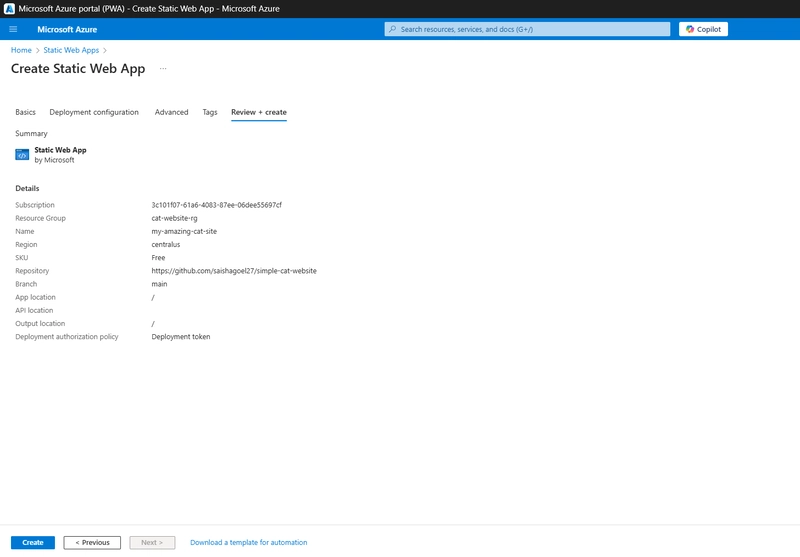Go to the Static Web Apps breadcrumb

71,50
